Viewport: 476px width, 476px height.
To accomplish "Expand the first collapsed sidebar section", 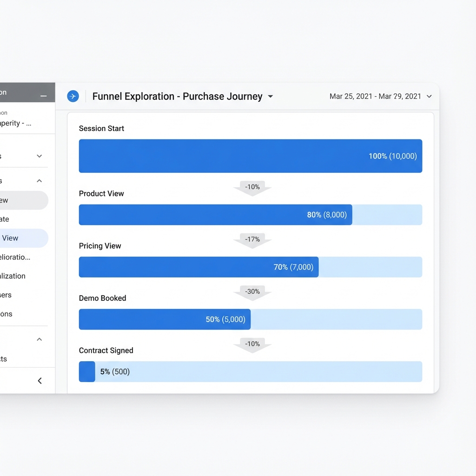I will [x=39, y=157].
